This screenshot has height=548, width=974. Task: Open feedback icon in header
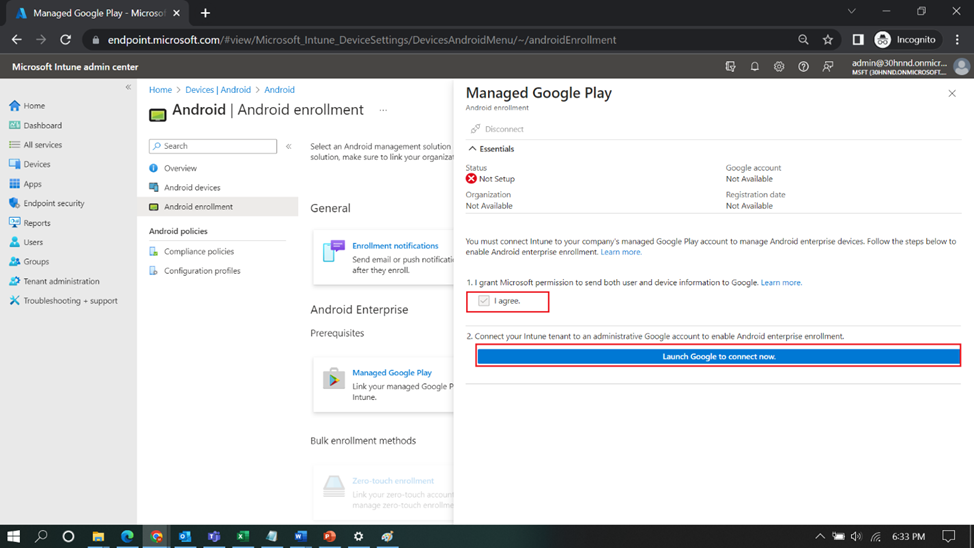click(828, 66)
